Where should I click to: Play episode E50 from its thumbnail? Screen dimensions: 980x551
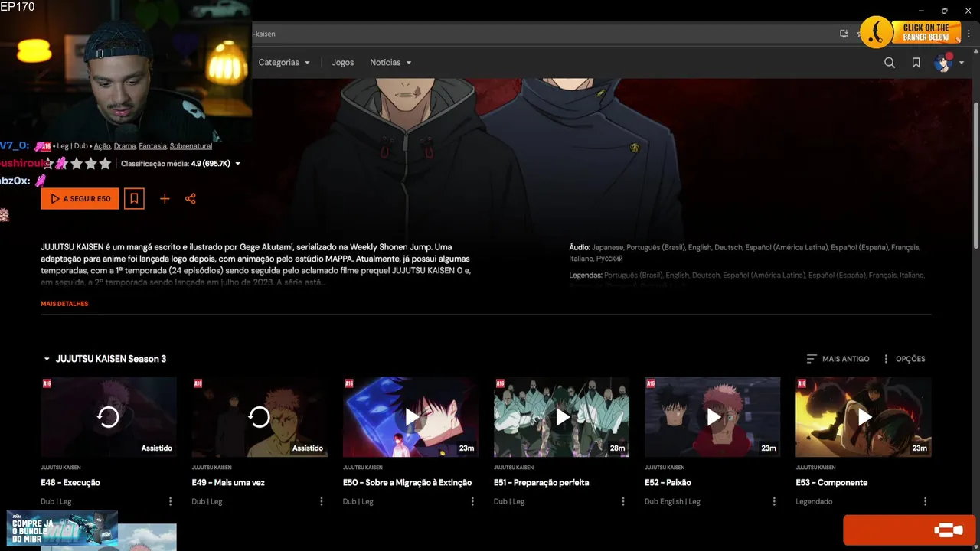(410, 417)
